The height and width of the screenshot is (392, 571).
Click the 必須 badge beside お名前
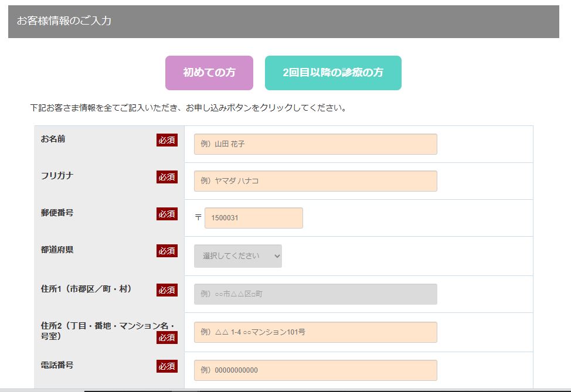[x=167, y=140]
